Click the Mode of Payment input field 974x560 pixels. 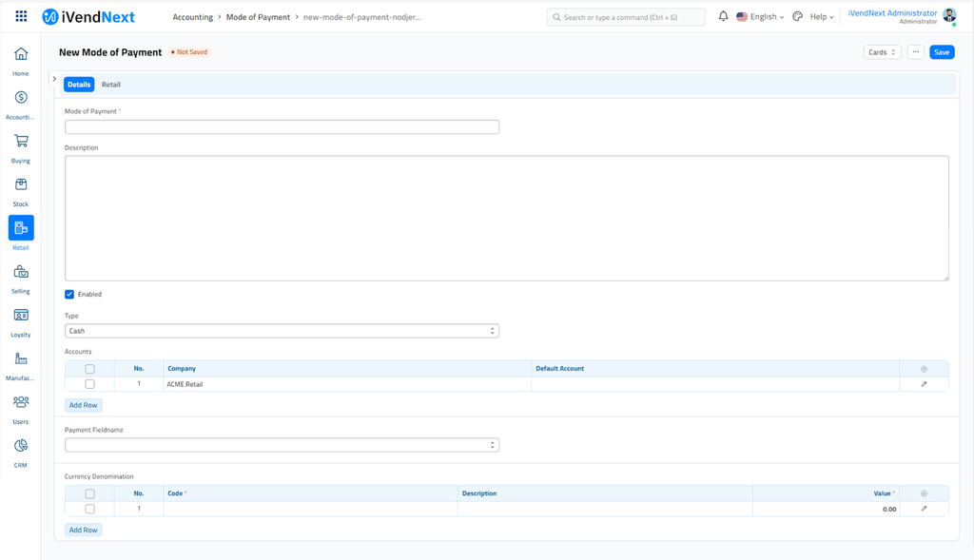(x=282, y=126)
